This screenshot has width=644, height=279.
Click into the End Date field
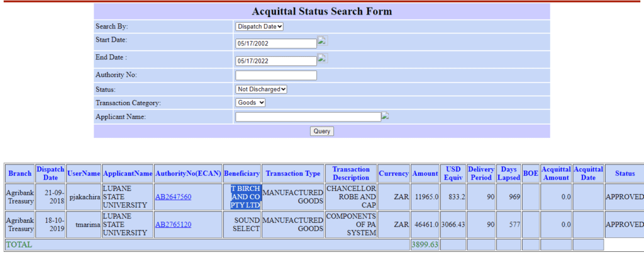[x=276, y=61]
